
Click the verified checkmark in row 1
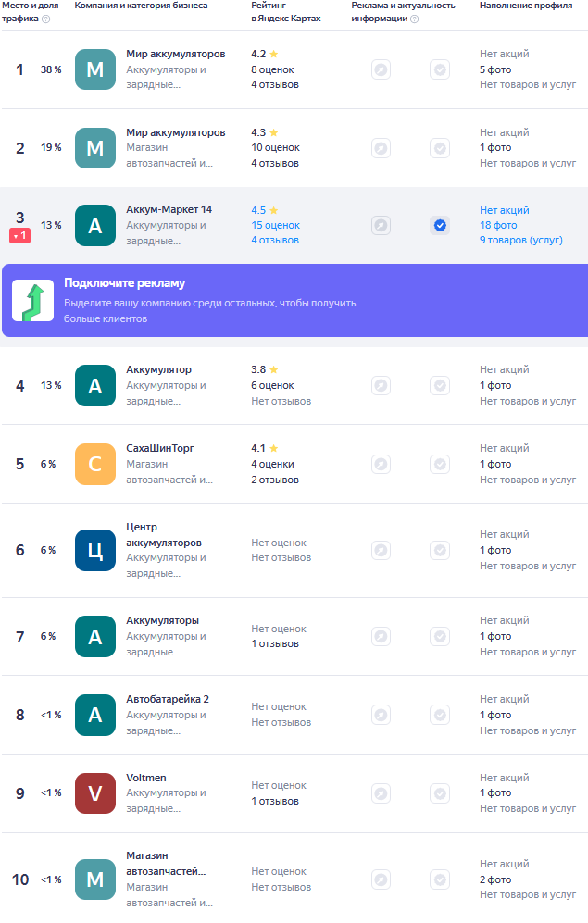[x=440, y=69]
